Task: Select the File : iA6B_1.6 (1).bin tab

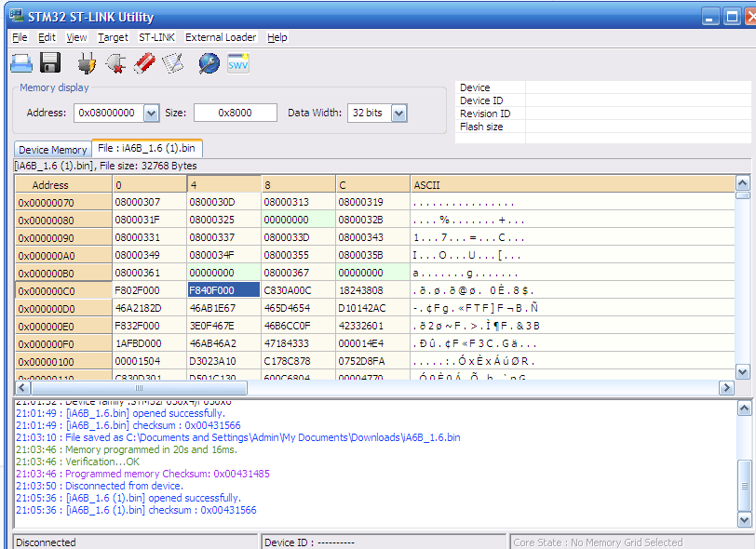Action: [x=146, y=148]
